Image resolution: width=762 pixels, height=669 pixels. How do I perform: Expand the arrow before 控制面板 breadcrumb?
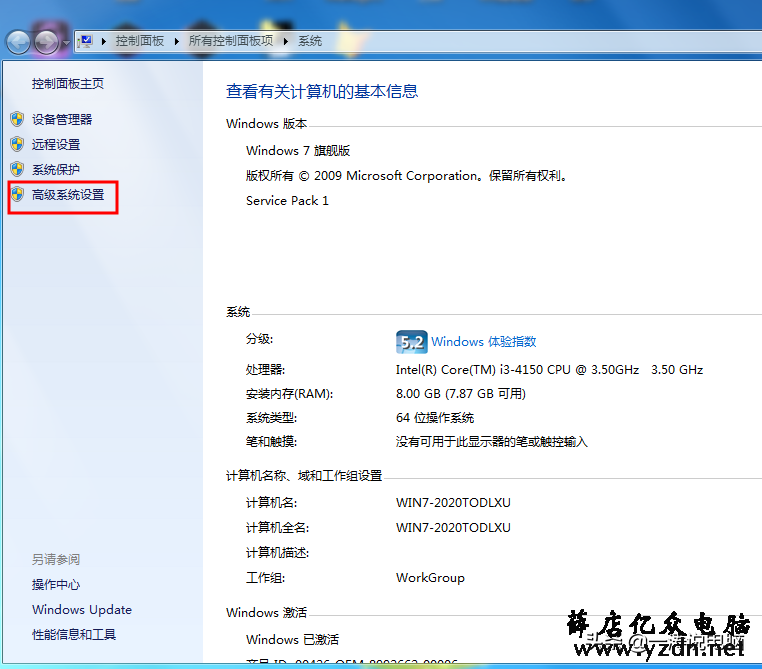[104, 41]
